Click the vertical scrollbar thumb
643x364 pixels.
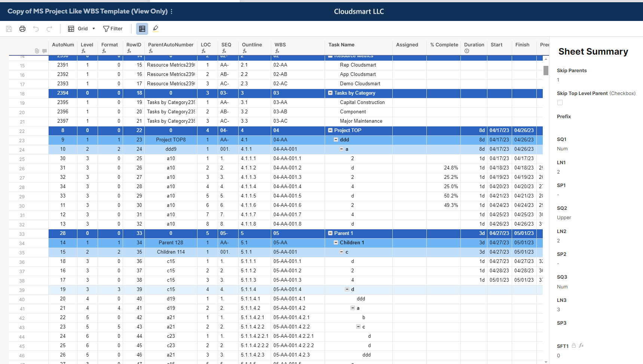coord(546,70)
